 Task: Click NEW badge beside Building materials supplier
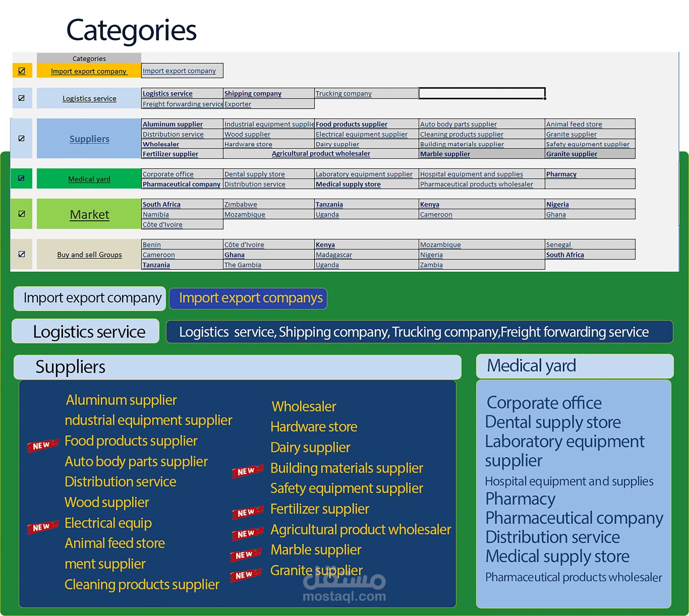pos(248,471)
